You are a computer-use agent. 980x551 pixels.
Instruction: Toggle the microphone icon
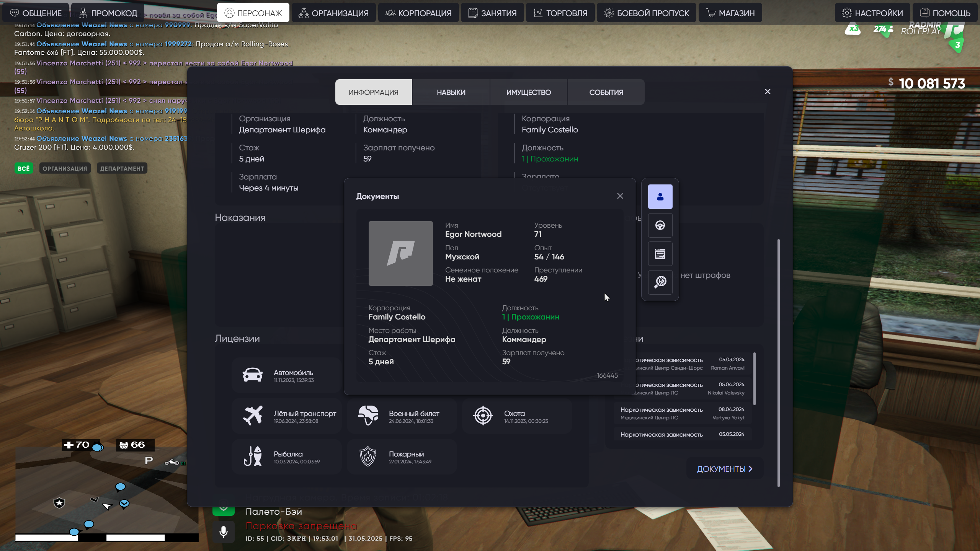point(224,532)
